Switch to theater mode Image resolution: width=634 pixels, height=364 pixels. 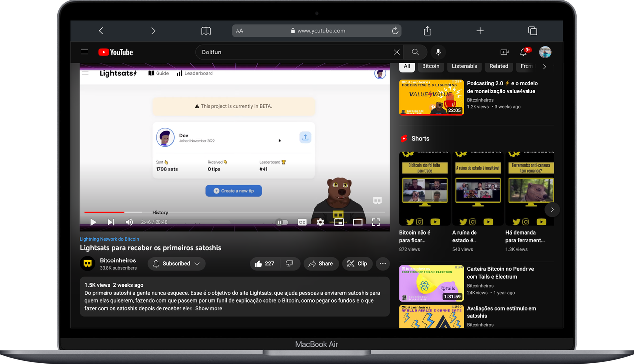pos(358,222)
